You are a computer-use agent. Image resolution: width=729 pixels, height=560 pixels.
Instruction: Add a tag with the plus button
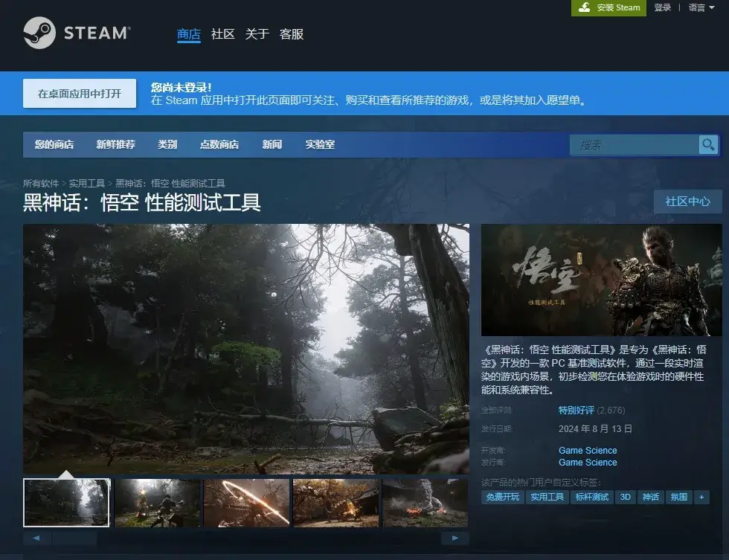click(x=701, y=498)
